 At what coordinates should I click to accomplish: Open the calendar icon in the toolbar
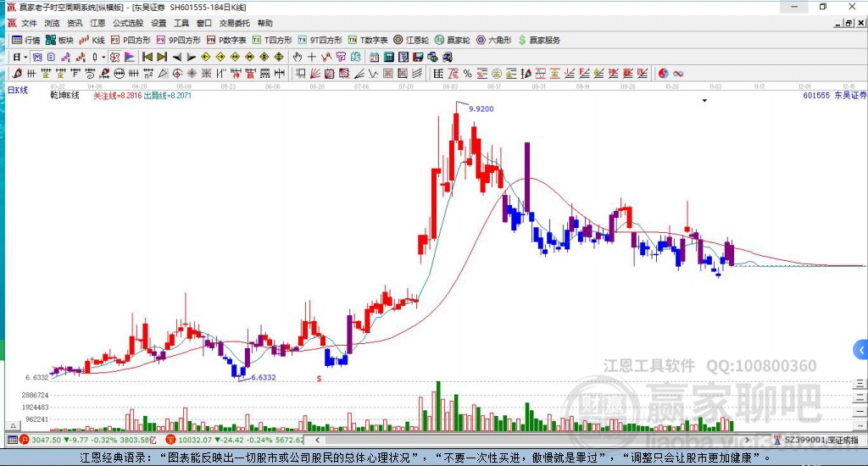(x=374, y=57)
